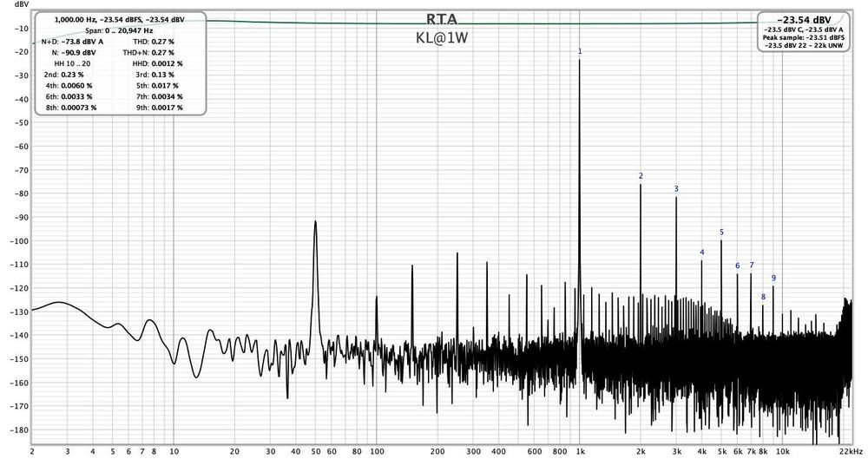Viewport: 868px width, 459px height.
Task: Click the -120 label on the vertical axis
Action: coord(19,288)
